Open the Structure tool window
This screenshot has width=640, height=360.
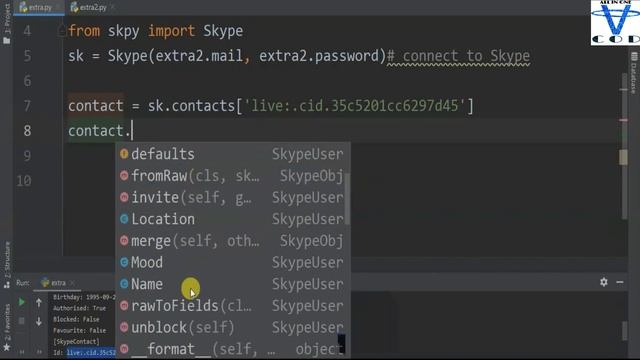[x=7, y=265]
